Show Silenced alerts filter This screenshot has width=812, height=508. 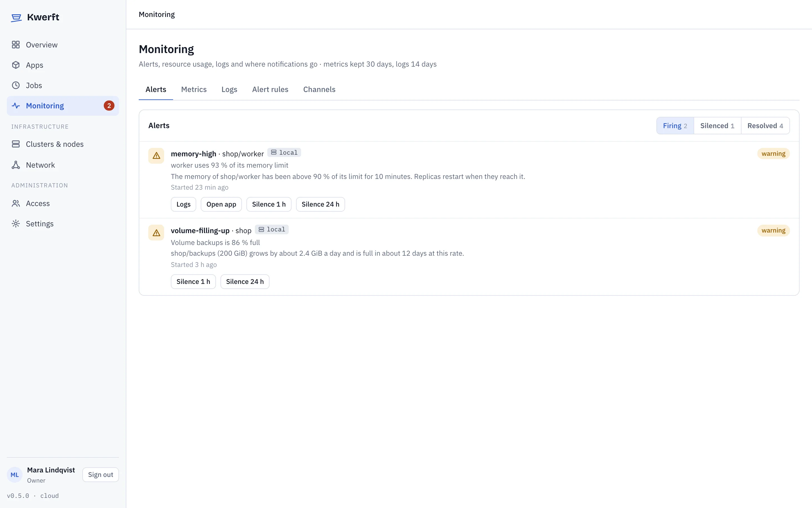click(x=717, y=126)
